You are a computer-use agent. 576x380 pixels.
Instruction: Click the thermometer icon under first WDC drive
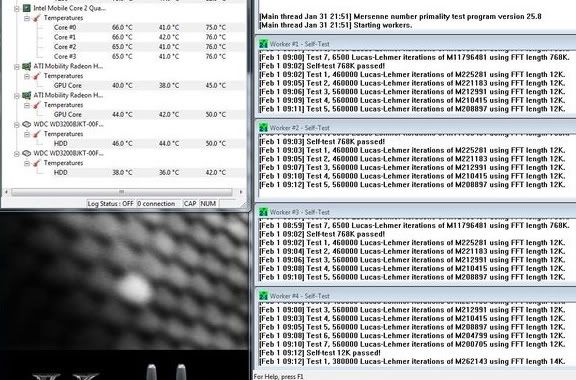(x=37, y=134)
